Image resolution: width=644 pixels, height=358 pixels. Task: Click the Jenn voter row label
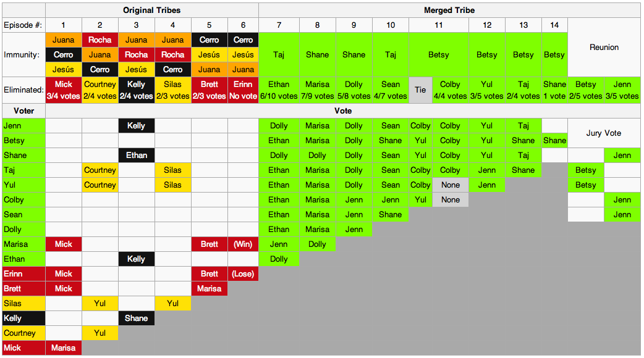[x=24, y=125]
